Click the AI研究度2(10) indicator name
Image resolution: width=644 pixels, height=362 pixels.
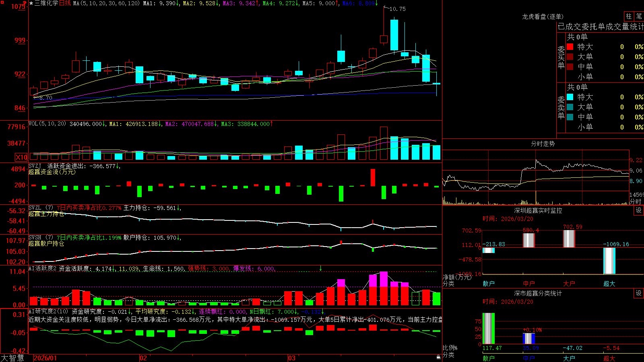(x=48, y=311)
